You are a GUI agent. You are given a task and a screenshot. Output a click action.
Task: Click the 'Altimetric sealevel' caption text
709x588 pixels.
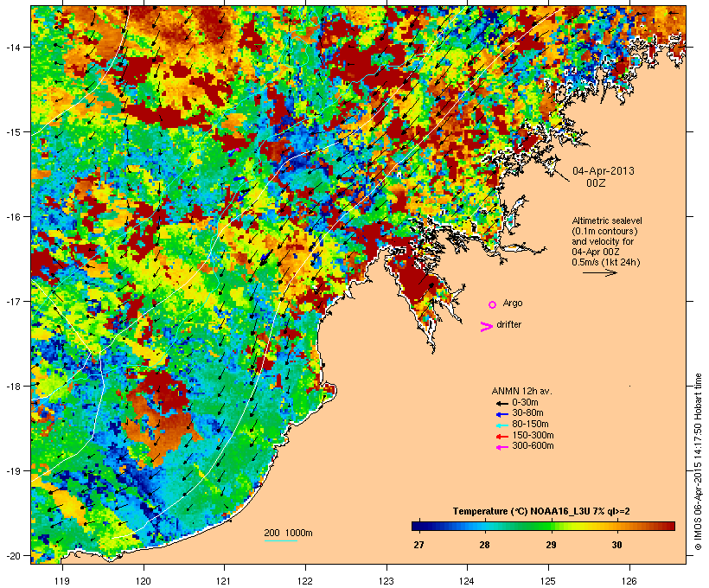(x=607, y=220)
